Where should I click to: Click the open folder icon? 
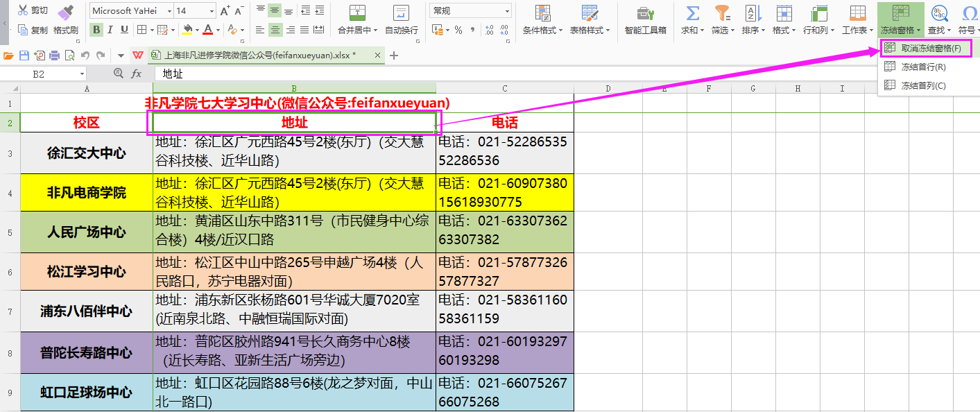coord(9,55)
